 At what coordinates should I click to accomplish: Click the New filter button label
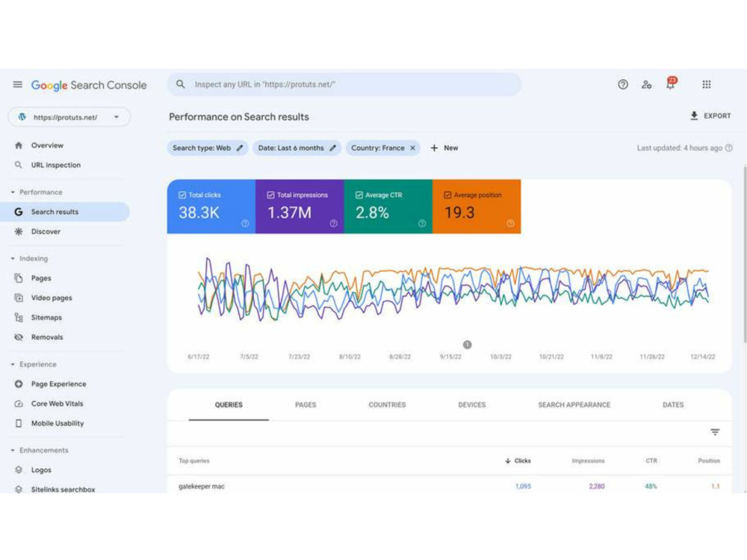(450, 148)
